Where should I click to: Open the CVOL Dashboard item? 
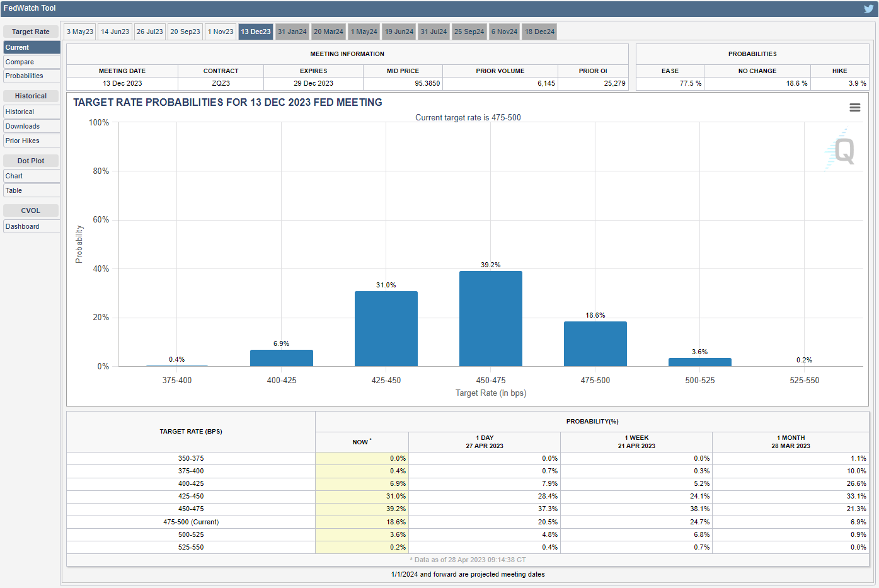click(32, 226)
